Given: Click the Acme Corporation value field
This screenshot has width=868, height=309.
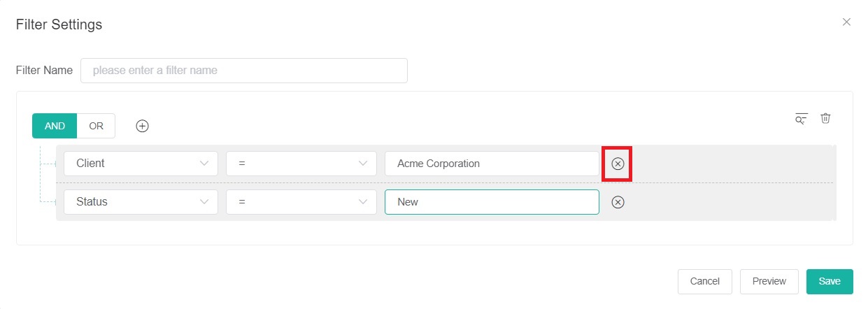Looking at the screenshot, I should tap(492, 164).
